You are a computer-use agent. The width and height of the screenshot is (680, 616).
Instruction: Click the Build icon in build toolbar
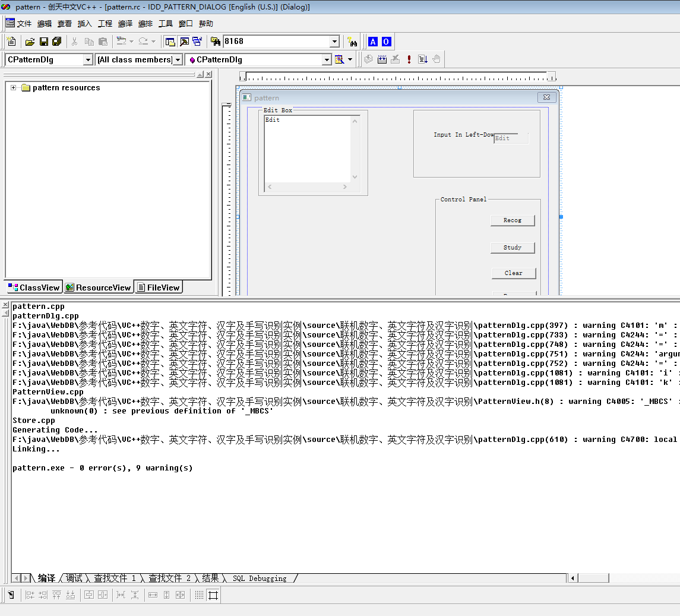tap(382, 59)
